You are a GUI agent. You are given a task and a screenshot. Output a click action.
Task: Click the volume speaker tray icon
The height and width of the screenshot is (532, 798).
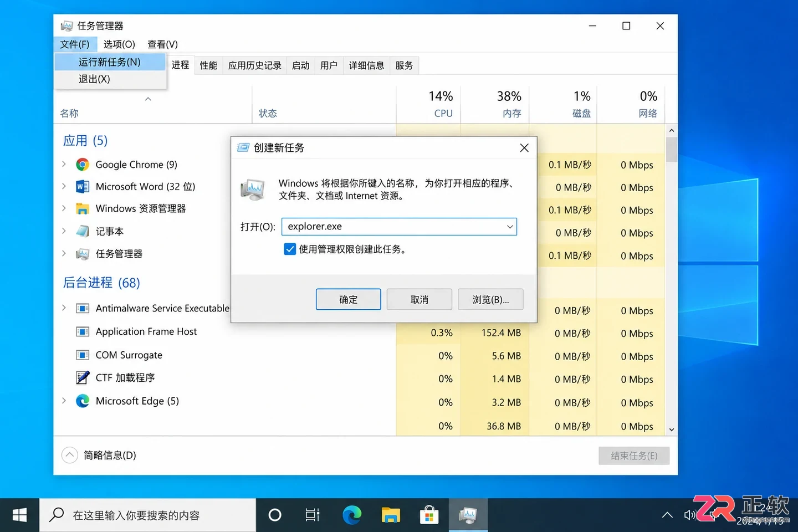[x=689, y=515]
